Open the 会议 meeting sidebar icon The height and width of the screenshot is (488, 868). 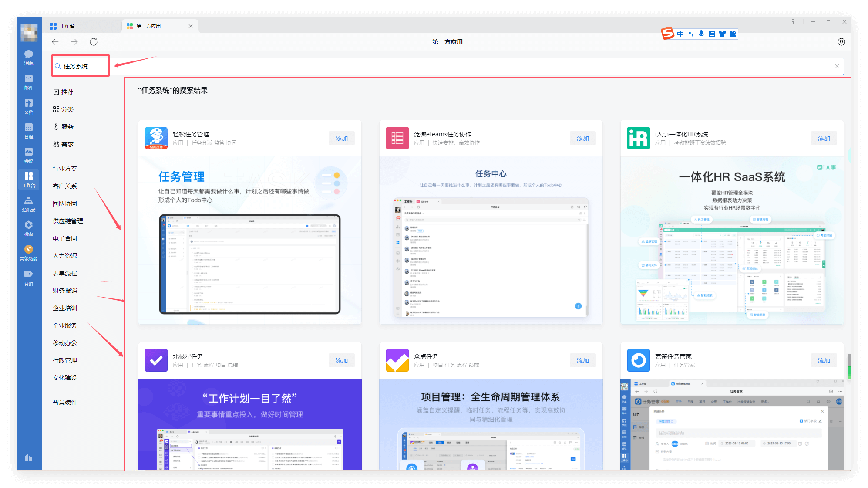29,155
